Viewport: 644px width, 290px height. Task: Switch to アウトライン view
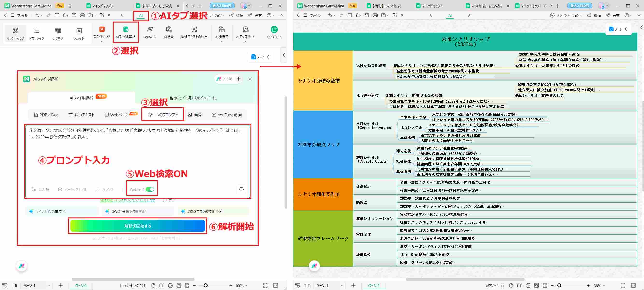click(37, 33)
